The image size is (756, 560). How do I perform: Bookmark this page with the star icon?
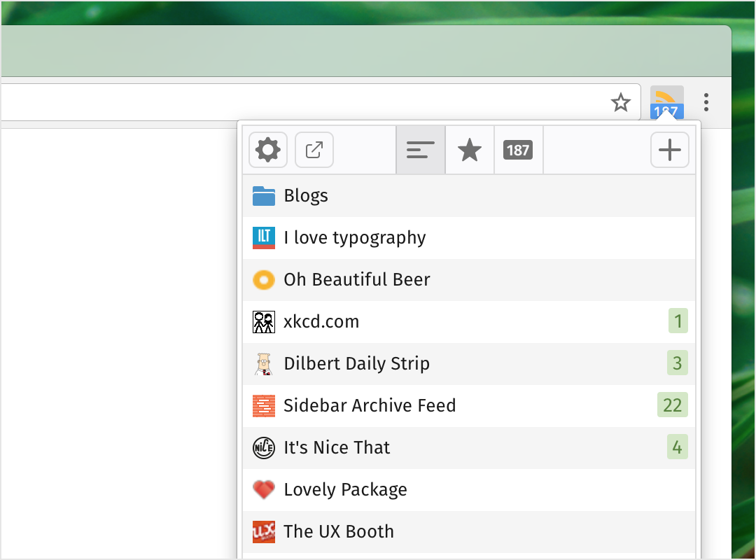[x=620, y=102]
